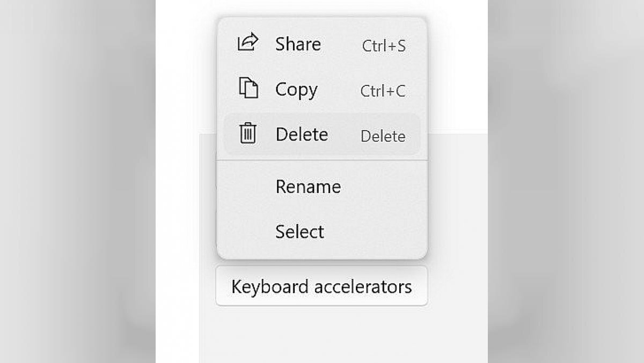Pick the Select menu option
The image size is (644, 363).
pos(321,232)
